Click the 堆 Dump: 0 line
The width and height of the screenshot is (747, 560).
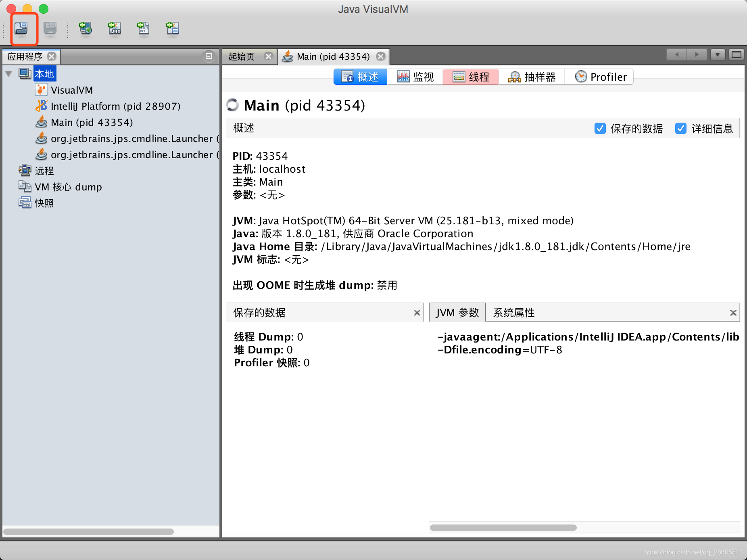coord(263,350)
